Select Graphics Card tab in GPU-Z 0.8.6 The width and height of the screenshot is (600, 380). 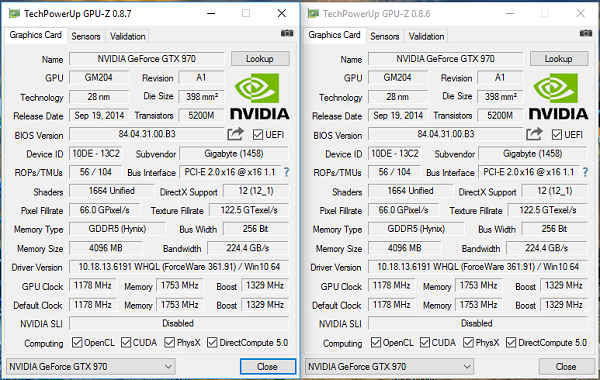(334, 35)
